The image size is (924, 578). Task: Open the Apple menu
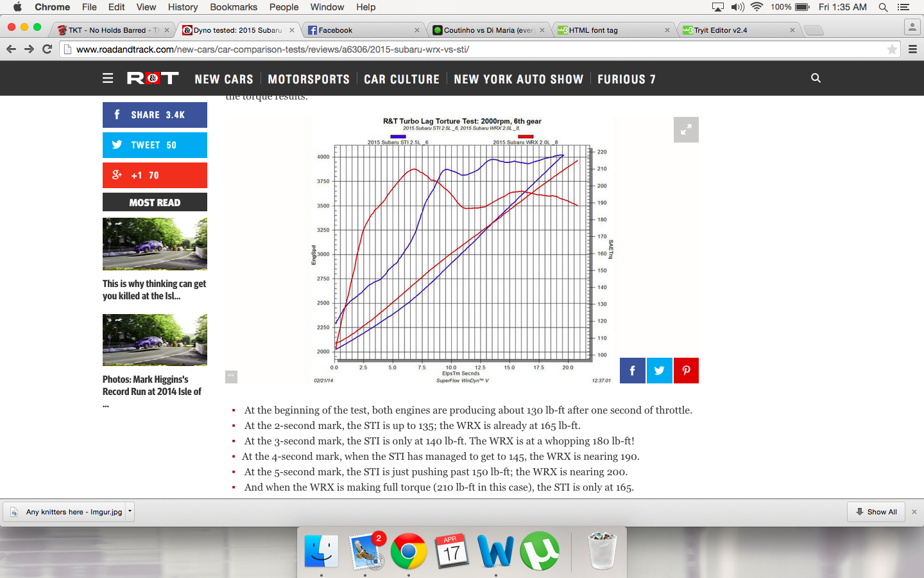(17, 7)
